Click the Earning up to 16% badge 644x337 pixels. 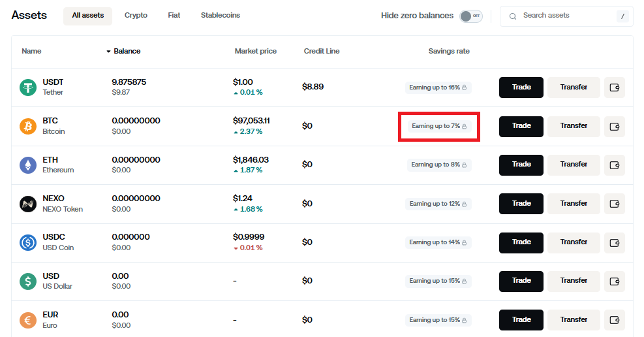tap(438, 88)
